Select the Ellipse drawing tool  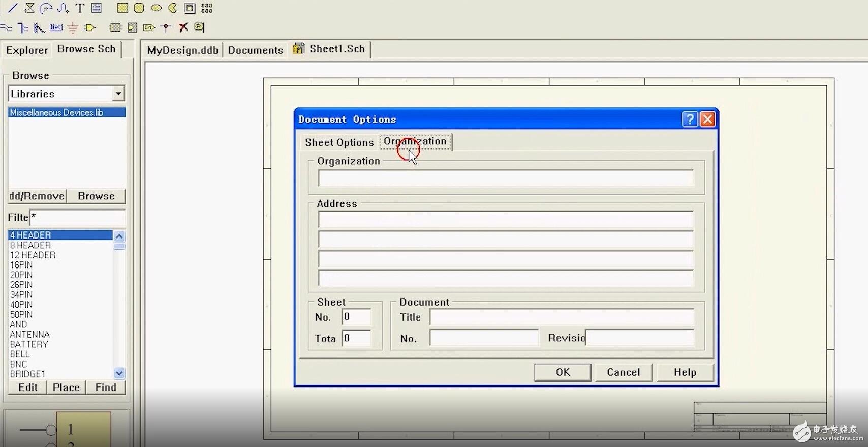(x=156, y=8)
